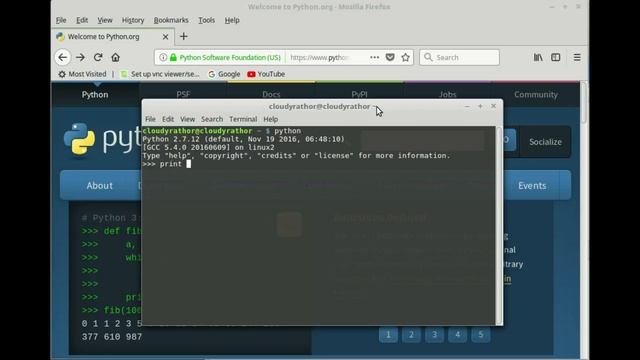Open Firefox View menu

(x=105, y=20)
